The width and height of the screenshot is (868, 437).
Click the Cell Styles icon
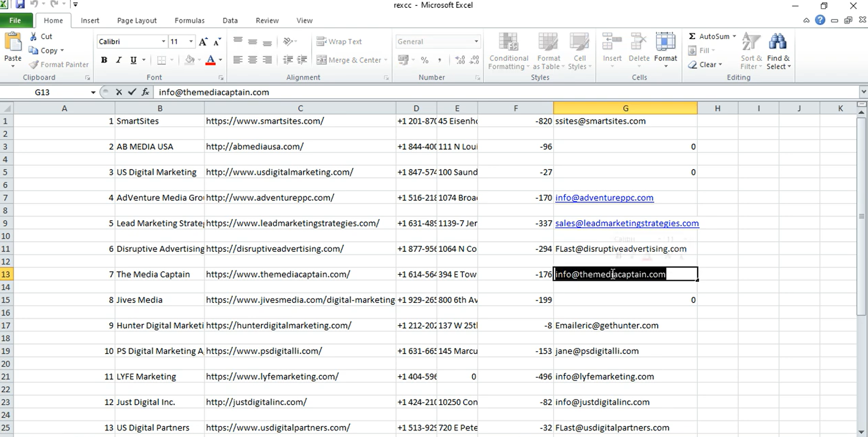coord(580,50)
